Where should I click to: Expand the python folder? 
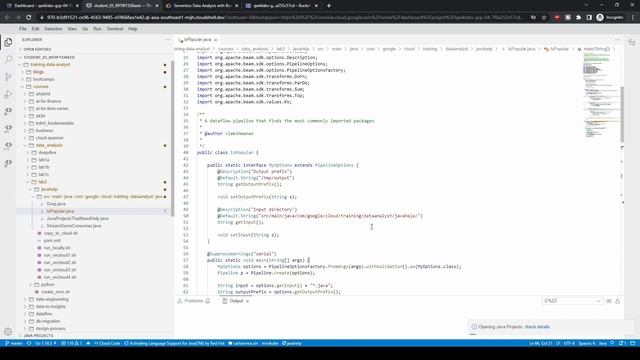click(47, 284)
